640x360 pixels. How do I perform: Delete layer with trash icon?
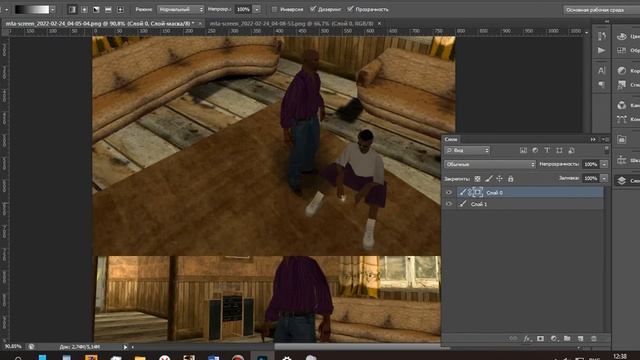click(x=594, y=338)
